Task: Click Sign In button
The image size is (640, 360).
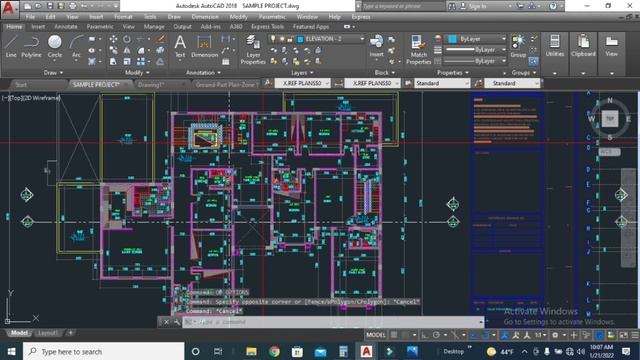Action: tap(478, 6)
